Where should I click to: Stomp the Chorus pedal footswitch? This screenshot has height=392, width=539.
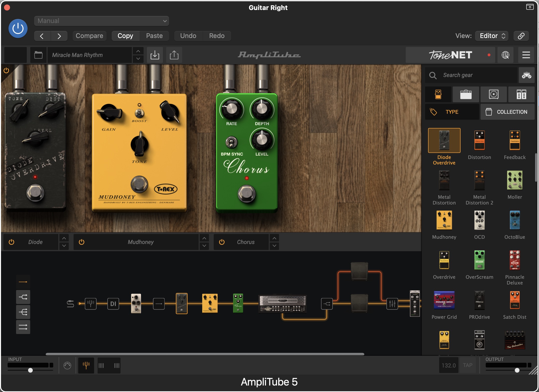click(247, 193)
